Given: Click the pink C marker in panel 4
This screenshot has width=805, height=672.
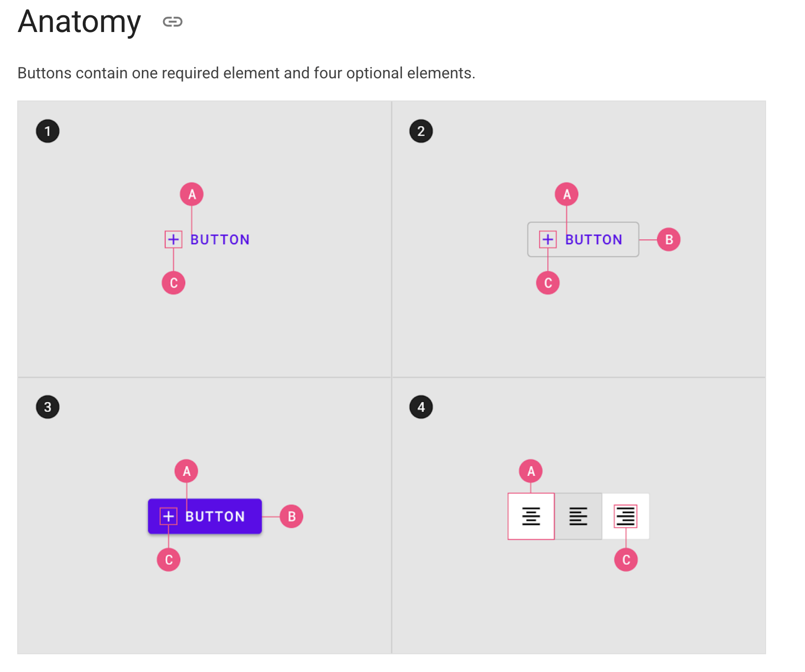Looking at the screenshot, I should point(626,560).
